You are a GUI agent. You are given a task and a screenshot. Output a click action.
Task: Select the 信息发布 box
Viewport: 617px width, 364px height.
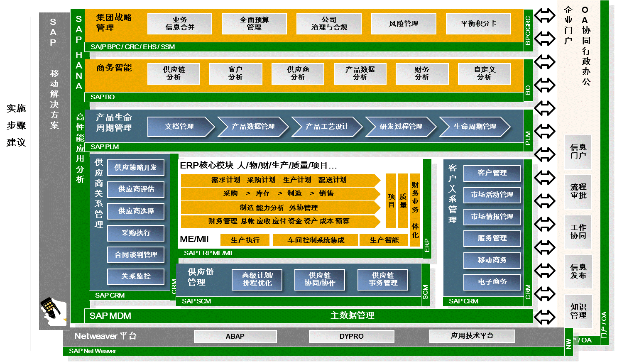point(578,271)
